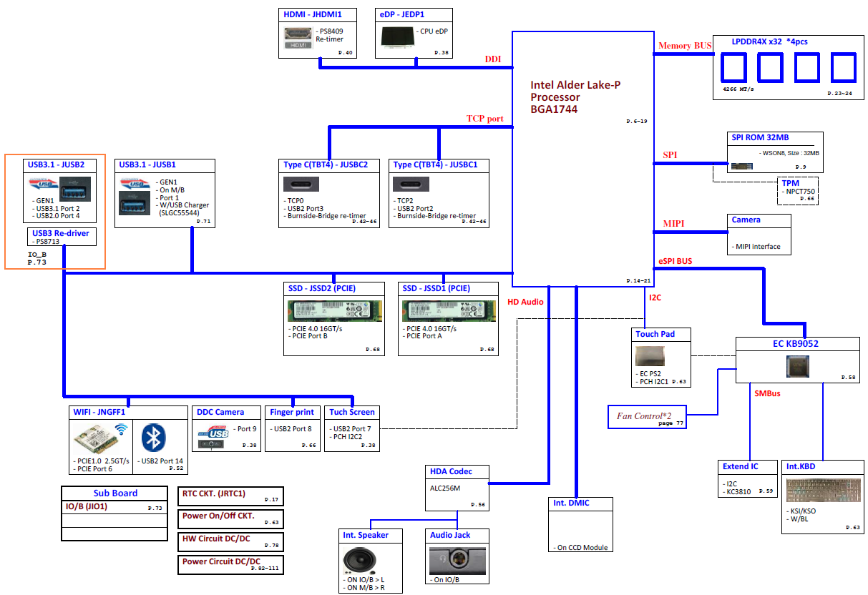
Task: Click the USB3 Re-driver header
Action: [62, 233]
